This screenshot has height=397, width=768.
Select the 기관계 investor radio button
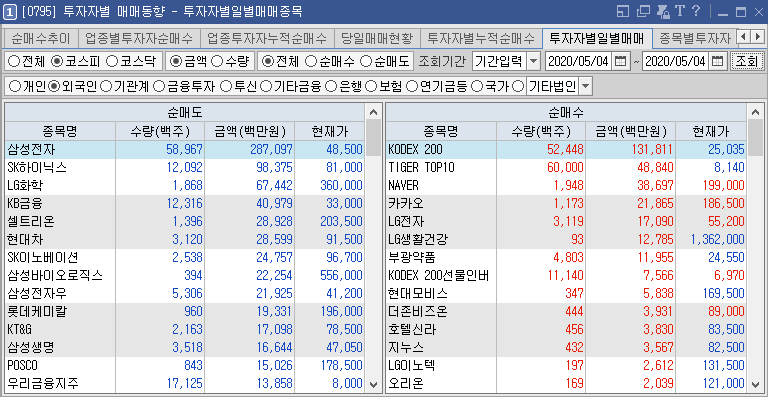[105, 87]
